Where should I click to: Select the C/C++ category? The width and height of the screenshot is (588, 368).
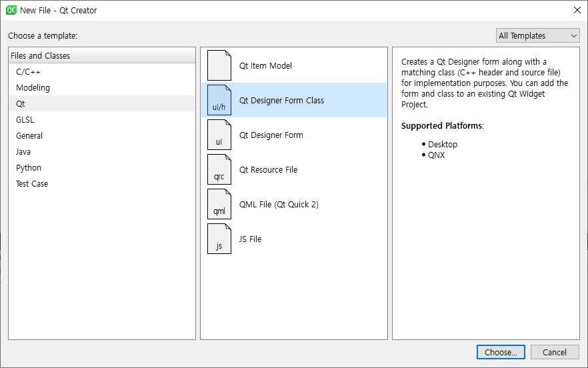[101, 71]
